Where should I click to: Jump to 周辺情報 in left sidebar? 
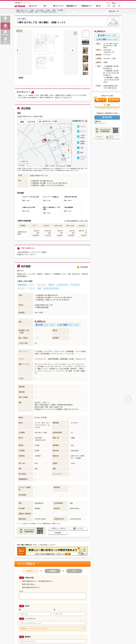(5, 26)
